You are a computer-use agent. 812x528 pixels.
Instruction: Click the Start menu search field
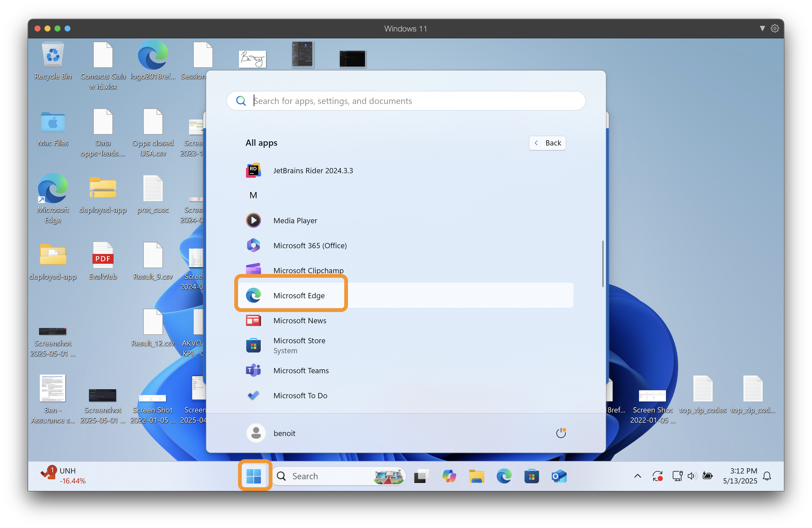406,100
